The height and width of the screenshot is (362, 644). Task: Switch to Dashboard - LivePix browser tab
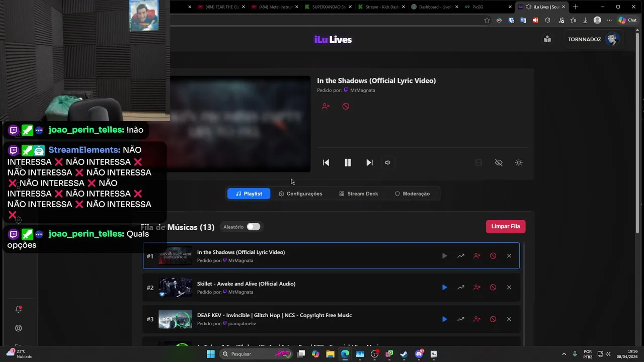pyautogui.click(x=435, y=7)
